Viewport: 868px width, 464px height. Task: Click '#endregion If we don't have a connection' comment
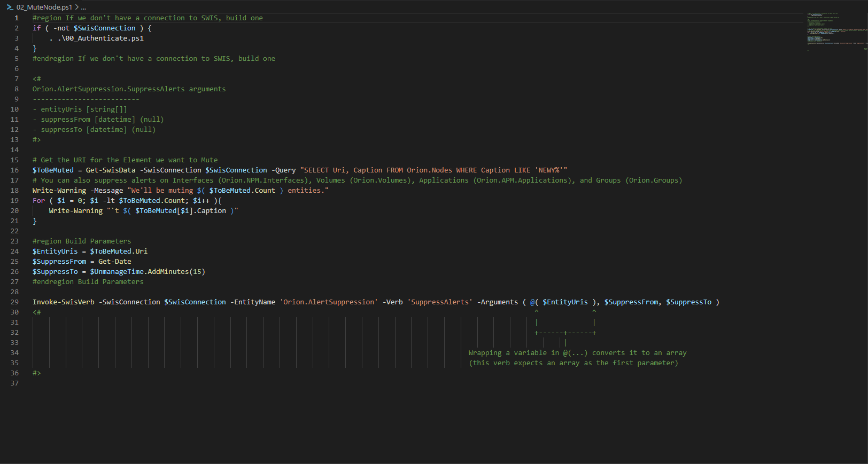click(154, 59)
